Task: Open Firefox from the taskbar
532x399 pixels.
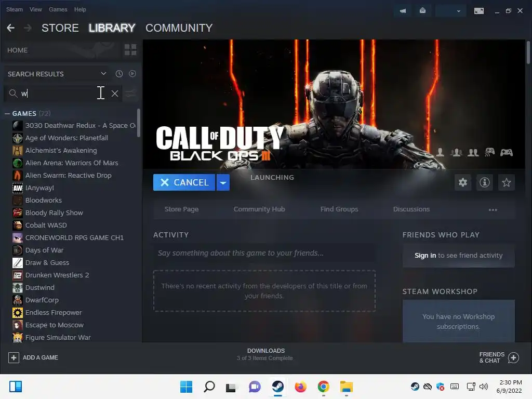Action: [301, 387]
